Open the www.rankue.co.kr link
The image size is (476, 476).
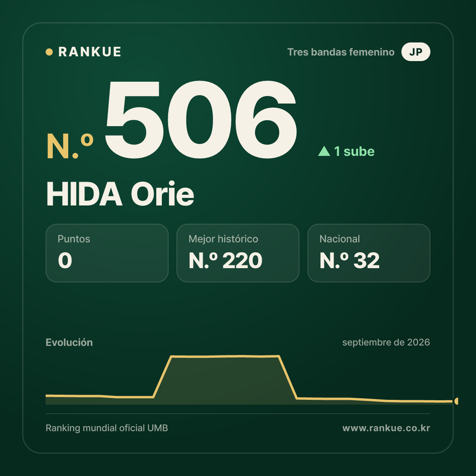pos(386,428)
